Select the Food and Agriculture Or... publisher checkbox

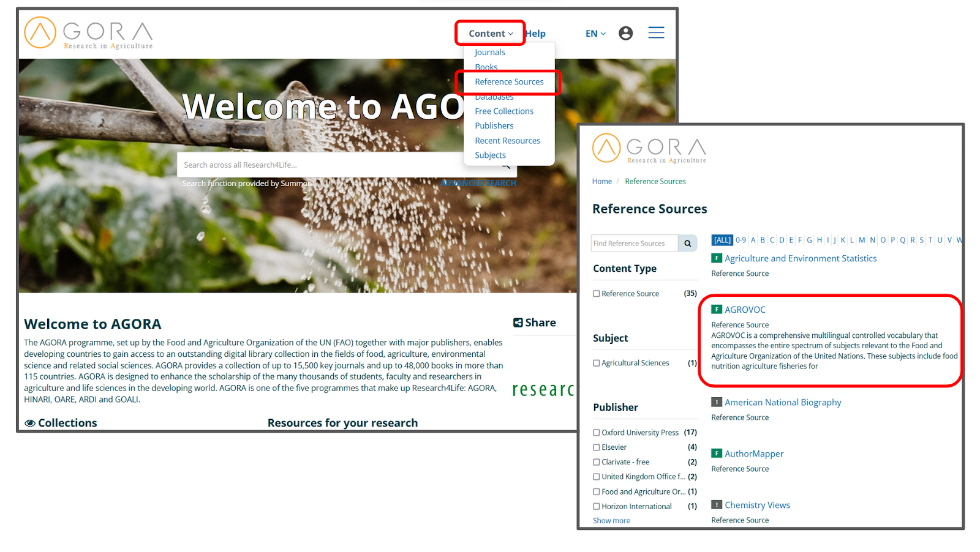coord(597,491)
